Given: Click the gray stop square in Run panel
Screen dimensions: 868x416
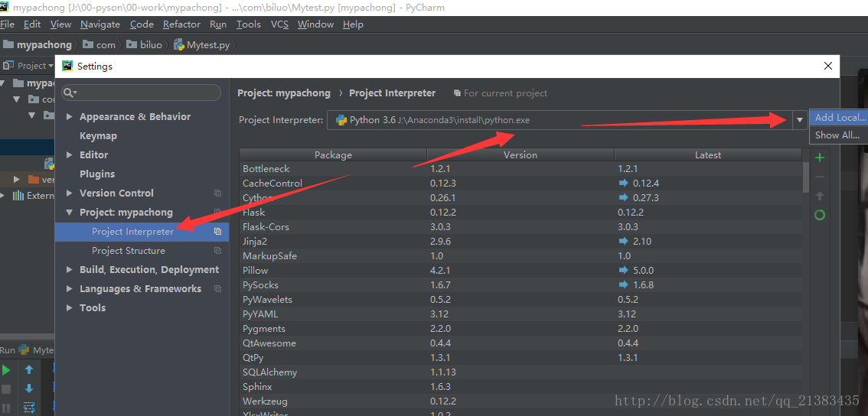Looking at the screenshot, I should [6, 389].
